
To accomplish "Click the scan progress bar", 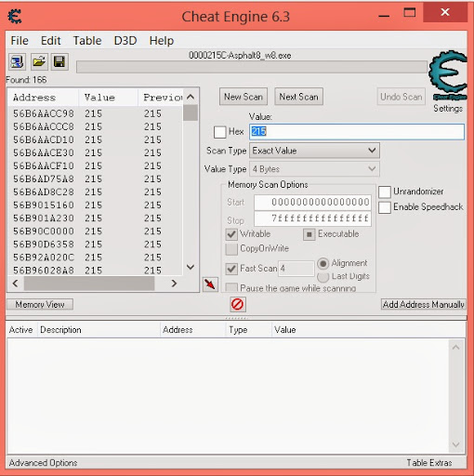I will [x=252, y=67].
